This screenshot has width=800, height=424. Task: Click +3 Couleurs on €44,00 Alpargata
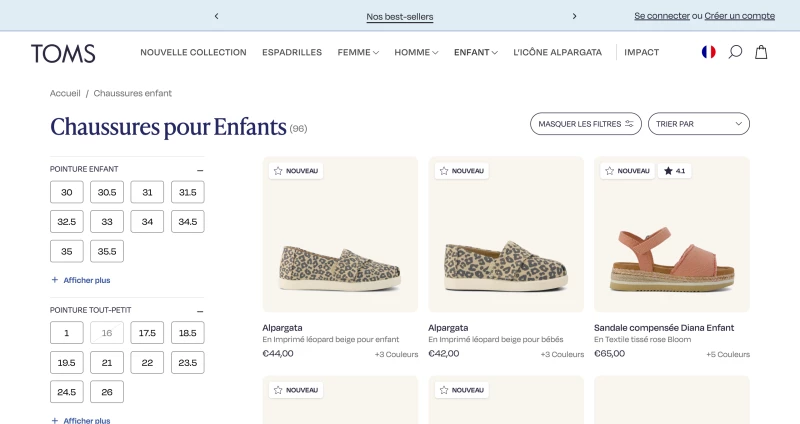click(396, 354)
